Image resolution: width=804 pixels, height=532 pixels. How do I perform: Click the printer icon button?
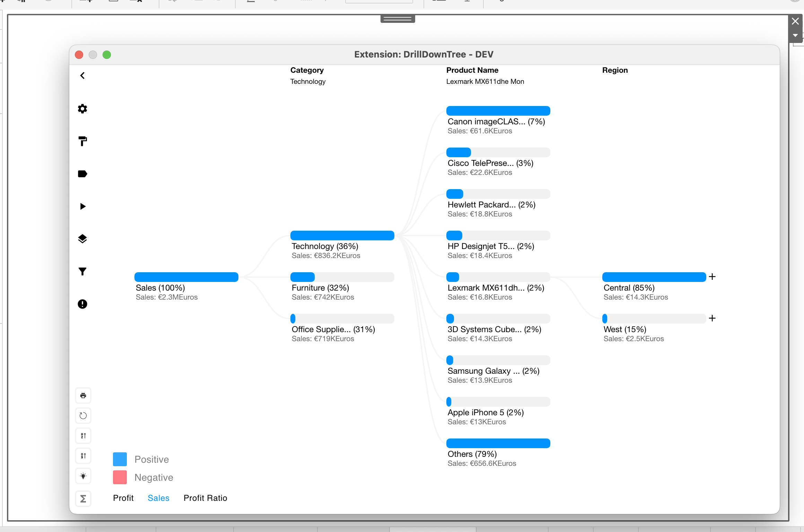pyautogui.click(x=83, y=396)
